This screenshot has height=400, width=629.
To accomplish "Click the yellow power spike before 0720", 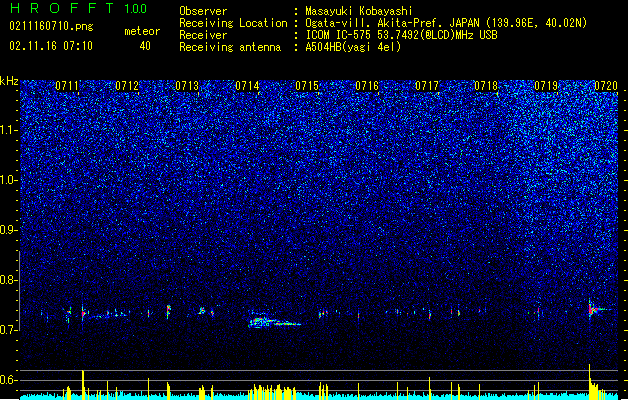I will point(590,380).
